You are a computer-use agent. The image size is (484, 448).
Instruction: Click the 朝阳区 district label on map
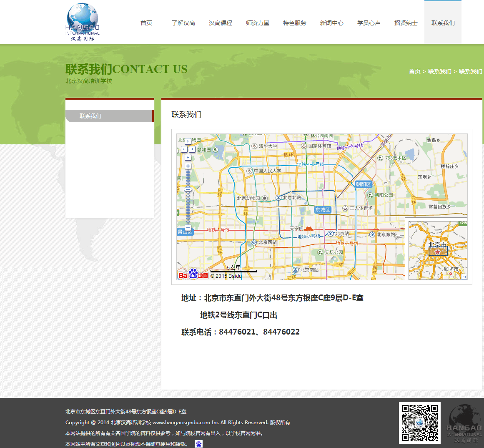point(363,184)
